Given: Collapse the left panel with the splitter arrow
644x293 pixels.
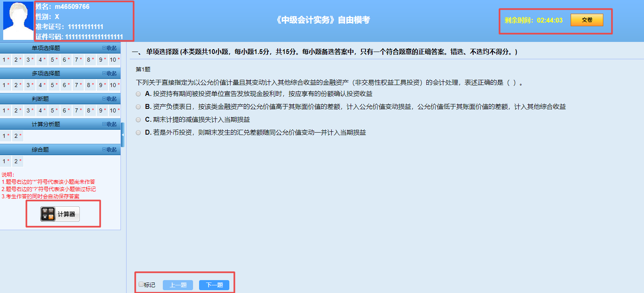Looking at the screenshot, I should [123, 135].
